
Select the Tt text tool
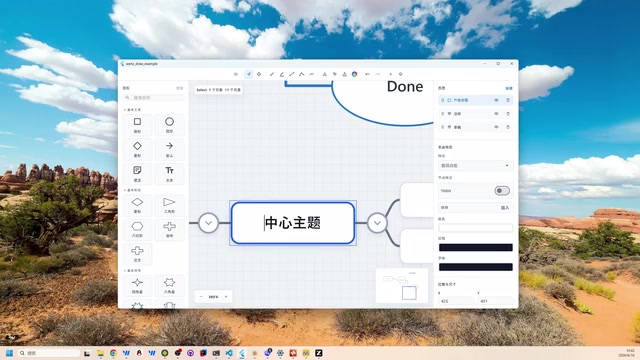point(169,173)
